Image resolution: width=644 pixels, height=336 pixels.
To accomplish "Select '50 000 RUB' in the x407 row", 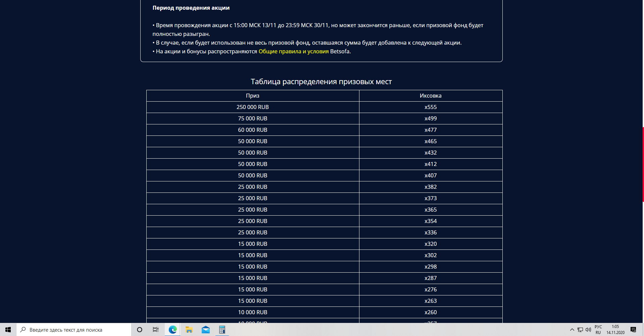I will click(253, 175).
